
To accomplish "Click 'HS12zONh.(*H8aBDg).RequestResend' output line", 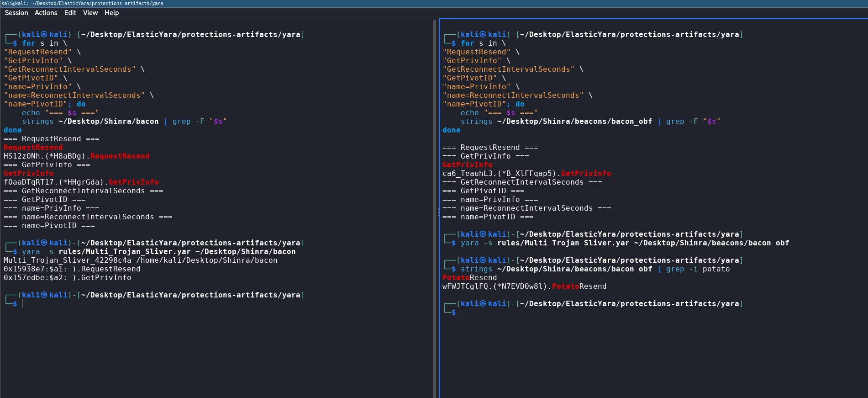I will click(77, 156).
